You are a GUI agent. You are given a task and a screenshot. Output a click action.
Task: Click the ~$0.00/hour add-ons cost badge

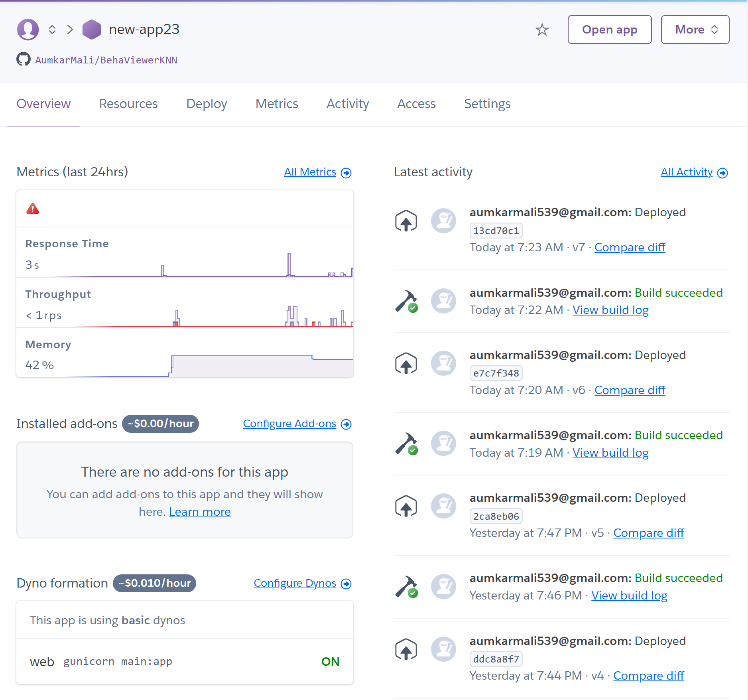click(x=160, y=424)
